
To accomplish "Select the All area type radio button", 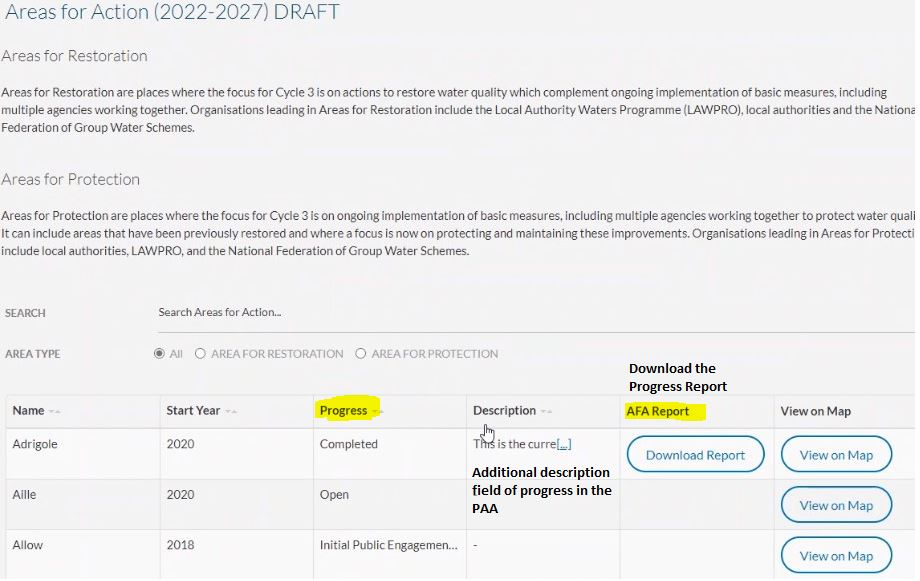I will click(x=159, y=354).
